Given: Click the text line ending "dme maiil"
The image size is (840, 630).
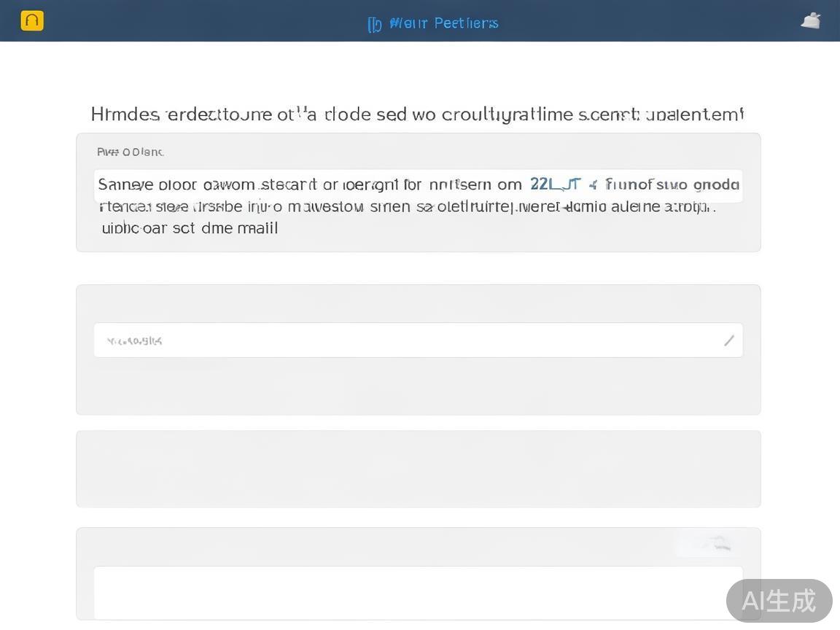Looking at the screenshot, I should tap(190, 228).
